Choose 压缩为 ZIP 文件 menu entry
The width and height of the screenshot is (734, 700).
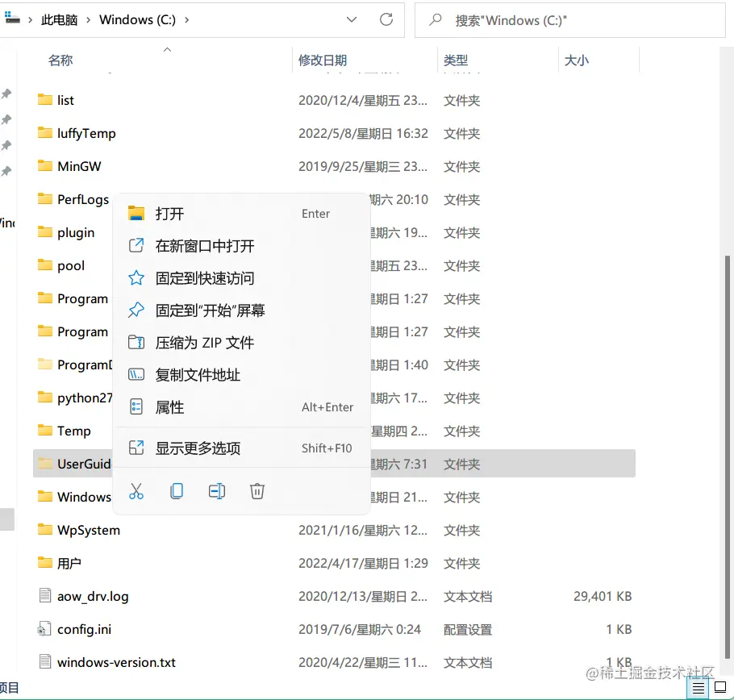tap(241, 343)
